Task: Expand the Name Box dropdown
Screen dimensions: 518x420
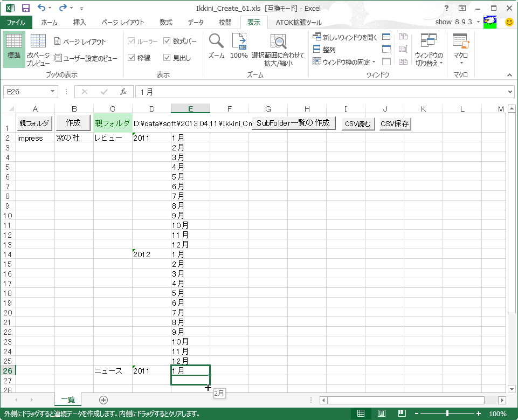Action: (x=52, y=92)
